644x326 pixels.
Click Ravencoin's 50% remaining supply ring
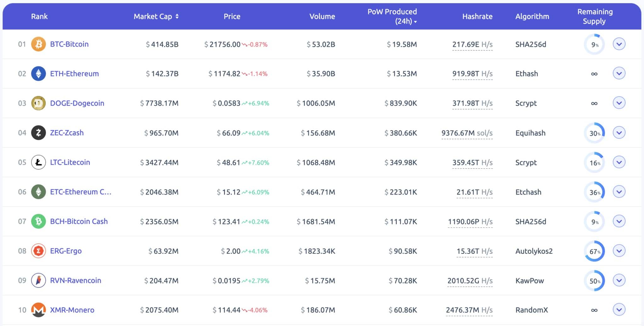coord(594,281)
